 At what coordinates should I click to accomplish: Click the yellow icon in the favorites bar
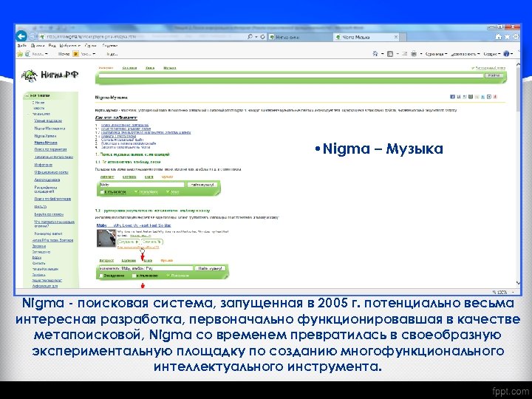(75, 54)
